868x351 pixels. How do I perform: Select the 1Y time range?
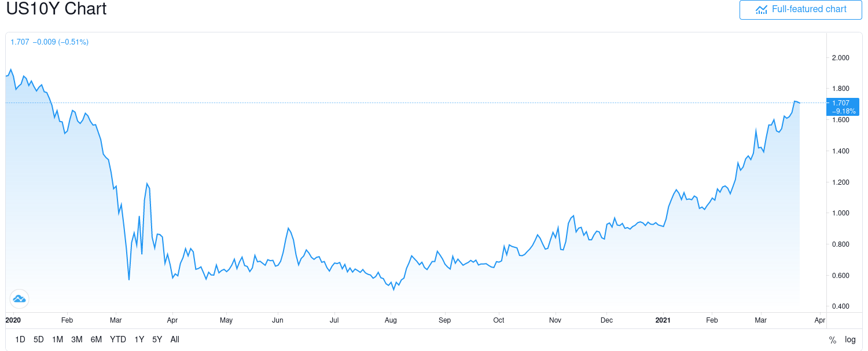(x=139, y=339)
